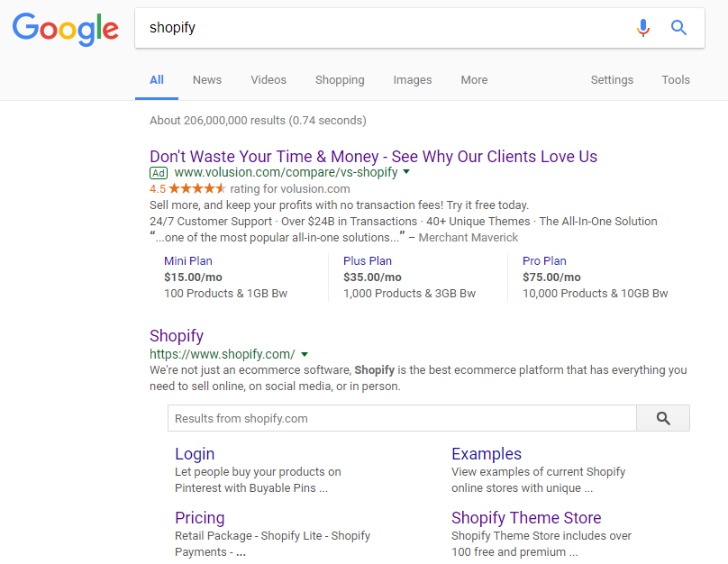
Task: Open search Tools
Action: point(676,80)
